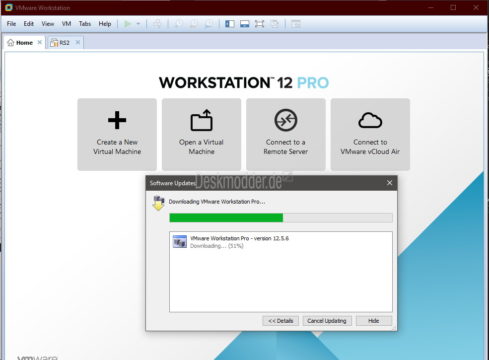The width and height of the screenshot is (489, 360).
Task: Toggle the library sidebar view icon
Action: 230,24
